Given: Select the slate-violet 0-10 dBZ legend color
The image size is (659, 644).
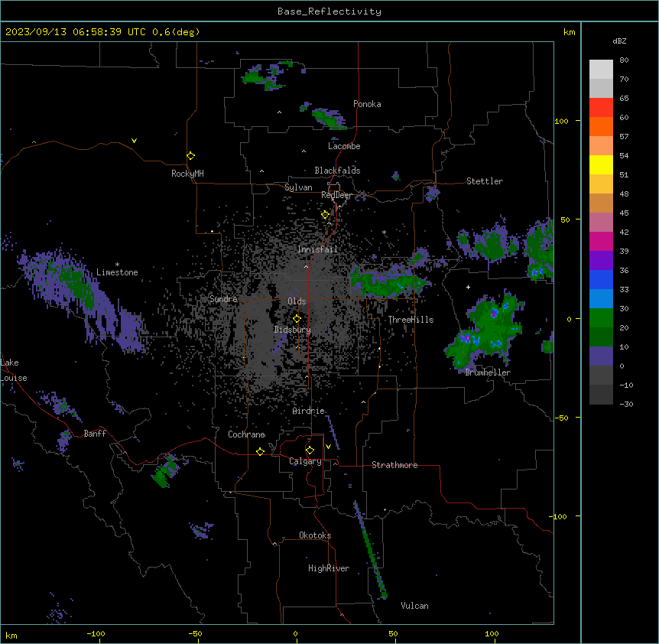Looking at the screenshot, I should click(x=601, y=356).
